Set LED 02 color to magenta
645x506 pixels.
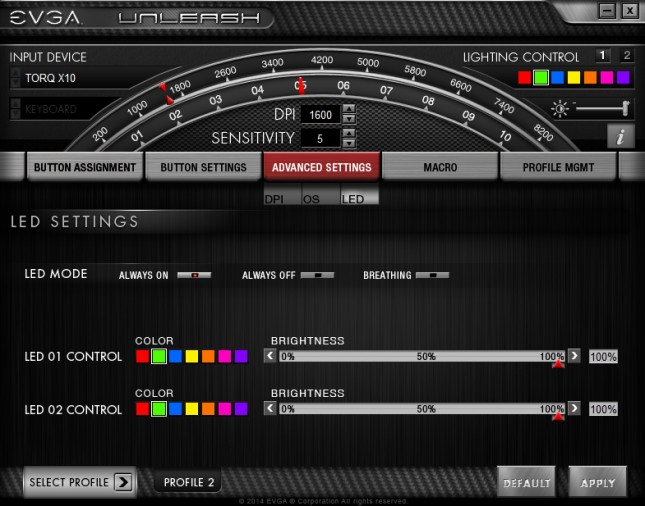225,409
